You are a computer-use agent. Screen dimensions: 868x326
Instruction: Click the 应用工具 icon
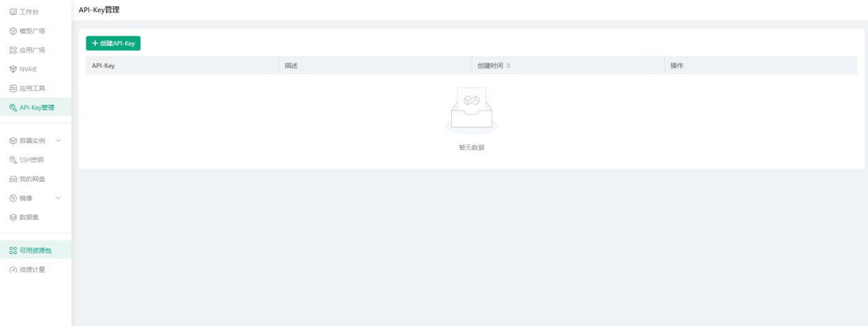pos(13,88)
